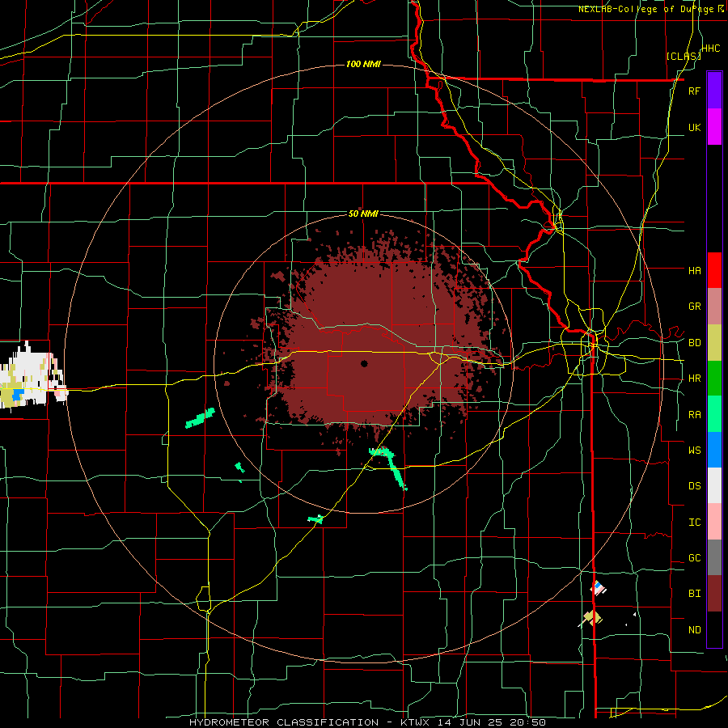Click the BI dark red legend swatch
The width and height of the screenshot is (728, 728).
(x=714, y=594)
